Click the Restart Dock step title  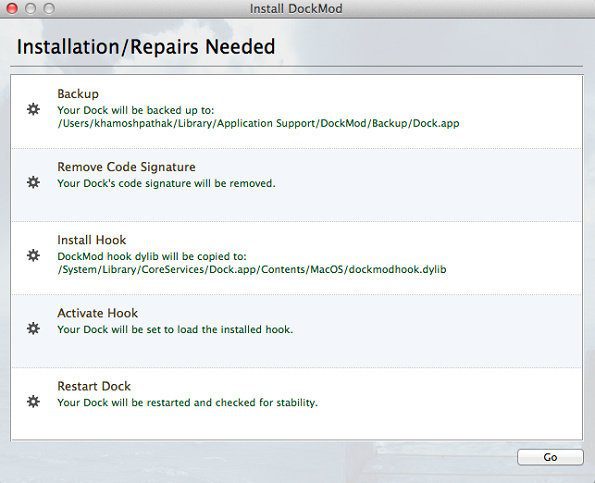[94, 386]
